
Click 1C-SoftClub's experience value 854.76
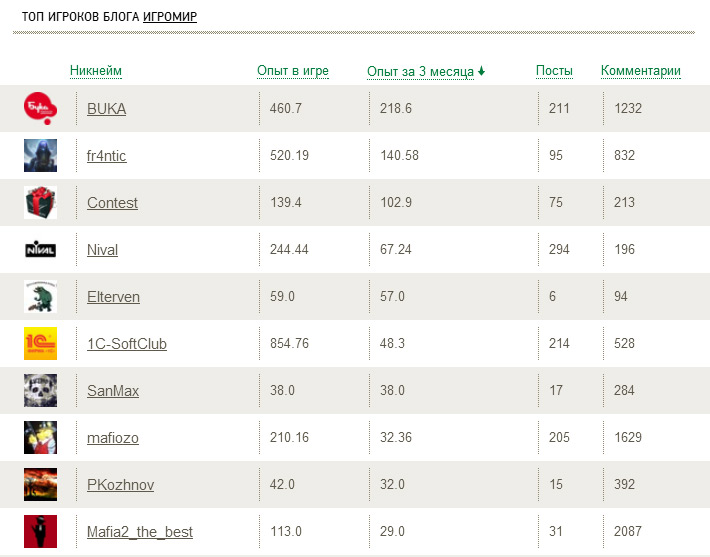tap(289, 343)
